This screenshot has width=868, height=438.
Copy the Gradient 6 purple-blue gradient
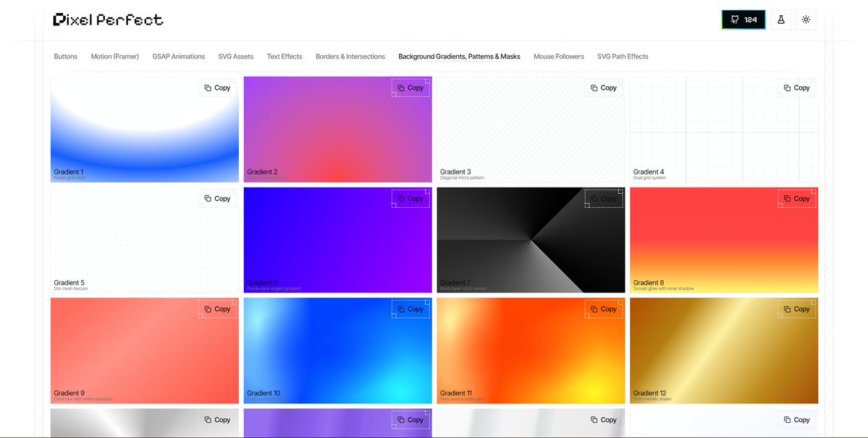coord(410,198)
